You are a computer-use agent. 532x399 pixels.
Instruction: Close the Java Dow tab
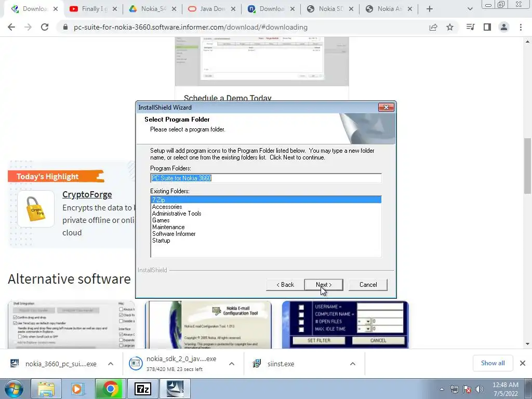[x=233, y=9]
